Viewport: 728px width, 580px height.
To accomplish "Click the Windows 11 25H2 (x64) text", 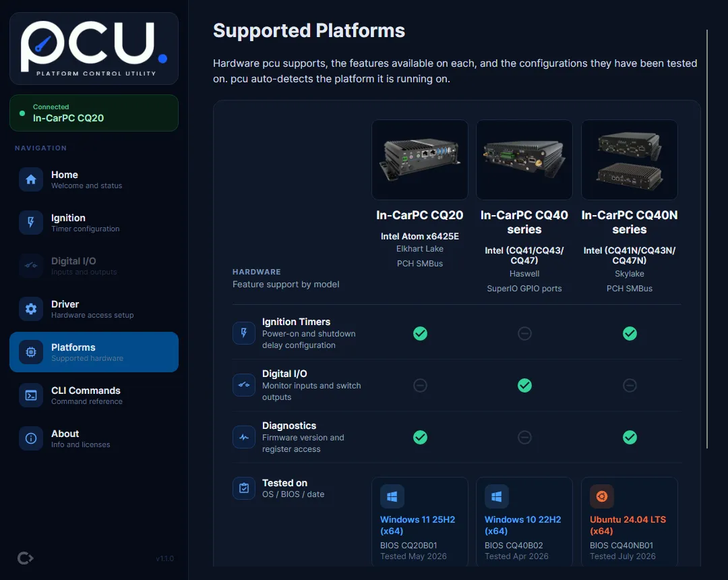I will point(417,525).
